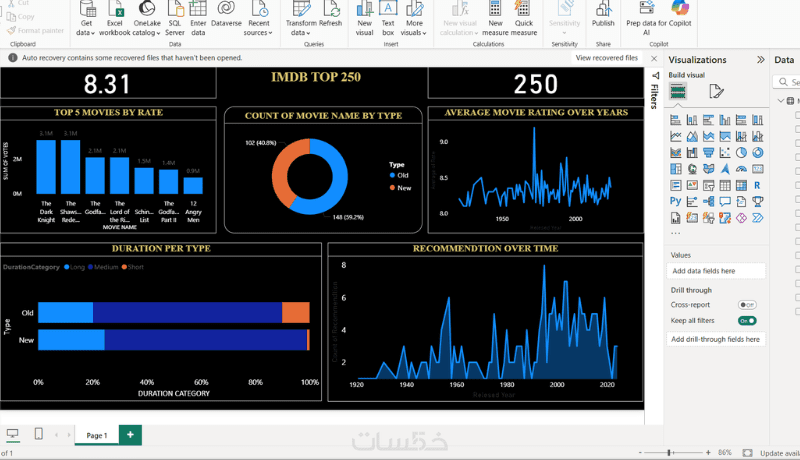
Task: Select the KPI visual icon
Action: [692, 185]
